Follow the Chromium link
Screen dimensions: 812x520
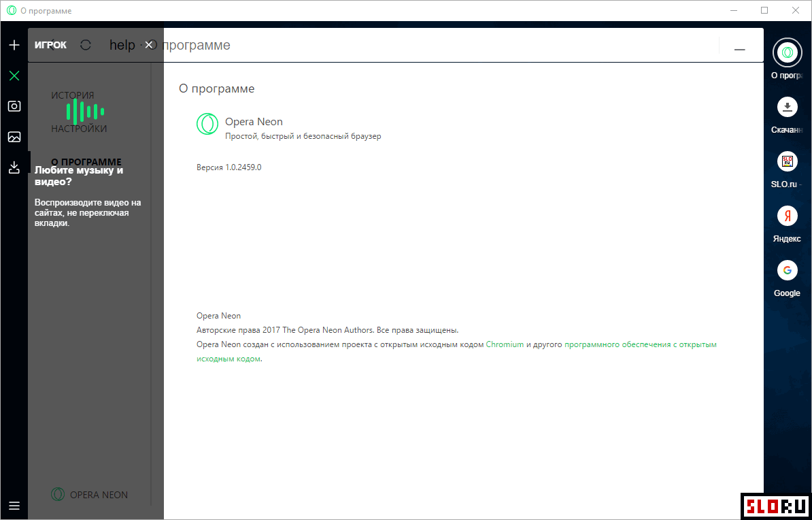505,344
